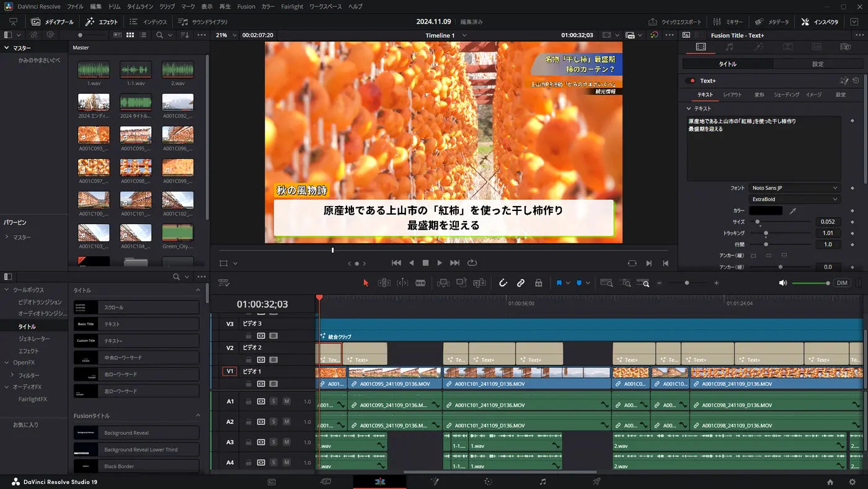868x489 pixels.
Task: Open the Fairlight audio page
Action: click(x=542, y=481)
